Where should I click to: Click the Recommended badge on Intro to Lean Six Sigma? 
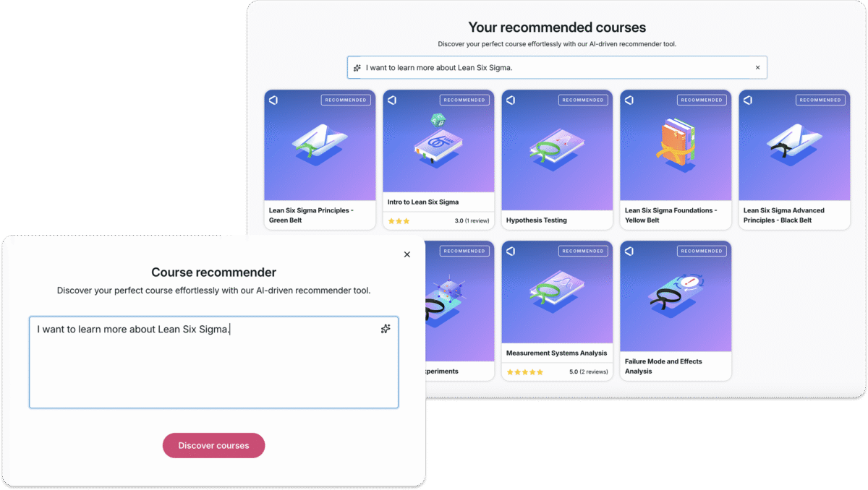point(464,100)
